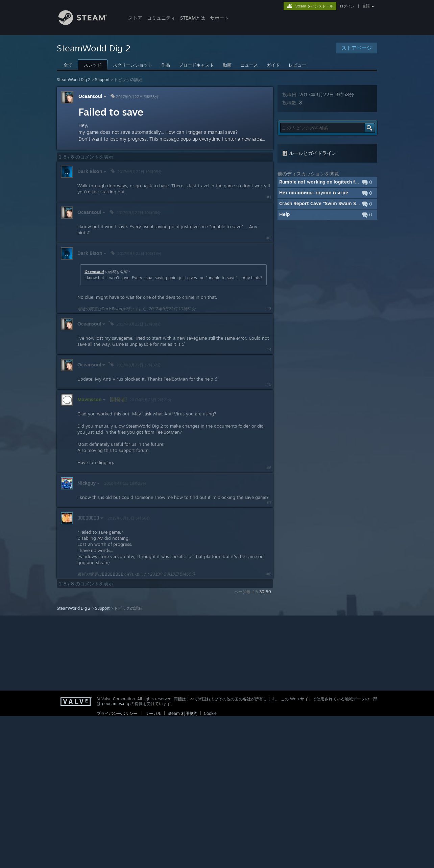Switch to the 動画 tab
Image resolution: width=434 pixels, height=868 pixels.
pos(227,65)
